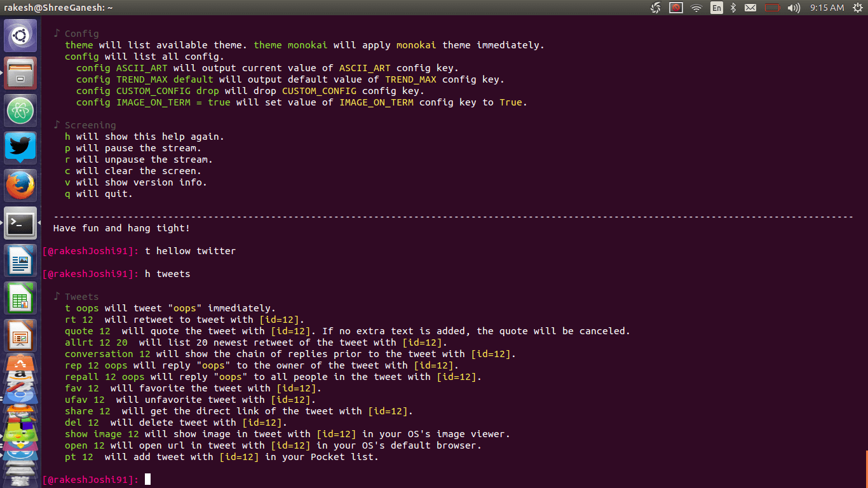Click the line starting "del 12"
This screenshot has width=868, height=488.
[176, 423]
